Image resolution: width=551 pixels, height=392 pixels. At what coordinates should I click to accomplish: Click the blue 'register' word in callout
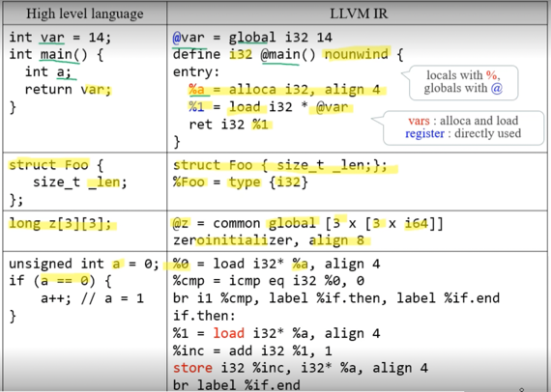[424, 133]
